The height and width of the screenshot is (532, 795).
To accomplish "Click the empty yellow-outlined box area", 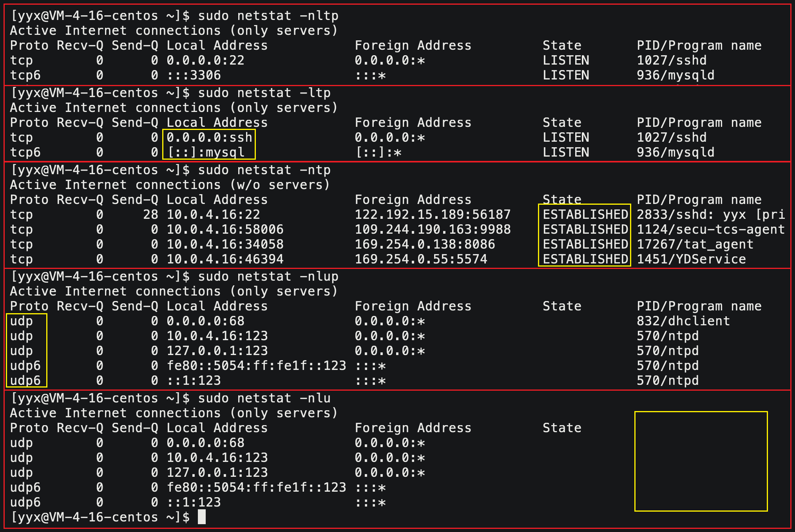I will pyautogui.click(x=701, y=461).
